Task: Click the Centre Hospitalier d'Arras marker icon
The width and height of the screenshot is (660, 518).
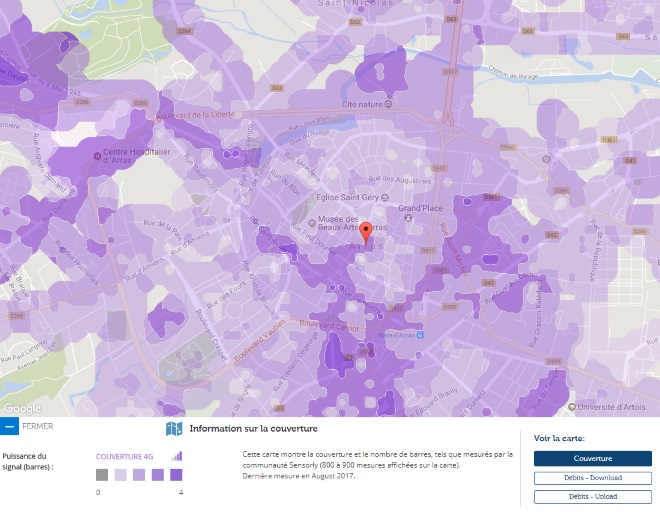Action: pyautogui.click(x=97, y=155)
